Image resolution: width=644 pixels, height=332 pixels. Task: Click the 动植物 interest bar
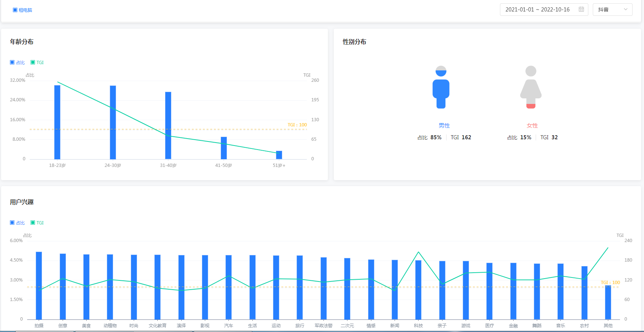click(x=110, y=287)
